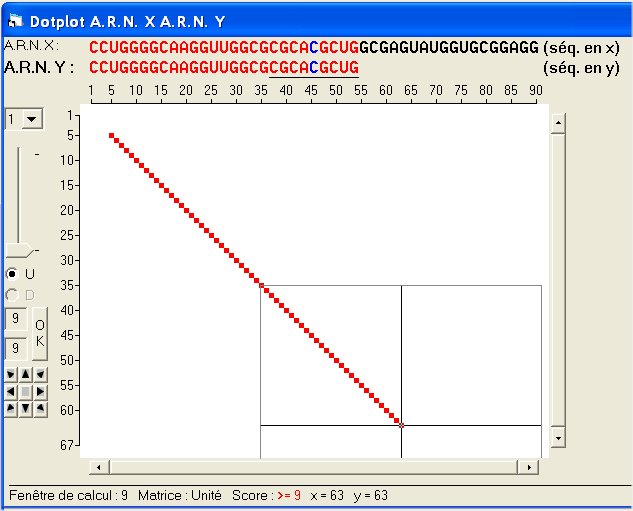Click the lower input field containing 9
Image resolution: width=633 pixels, height=511 pixels.
click(16, 348)
